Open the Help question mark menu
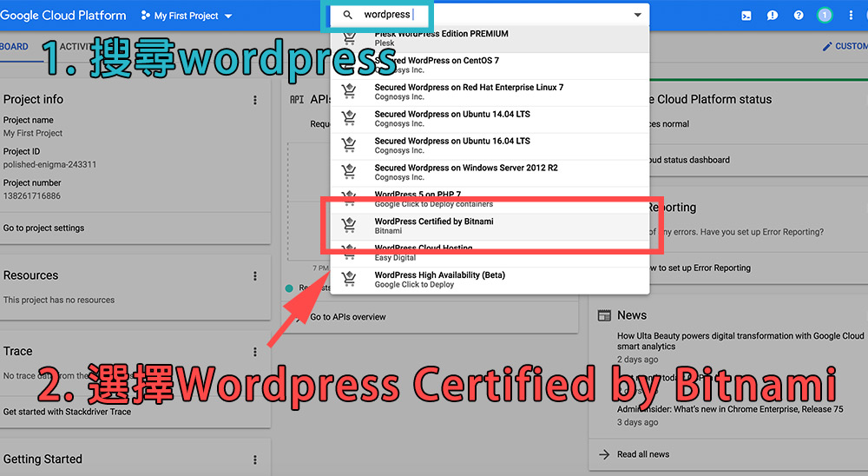This screenshot has height=476, width=868. 799,16
